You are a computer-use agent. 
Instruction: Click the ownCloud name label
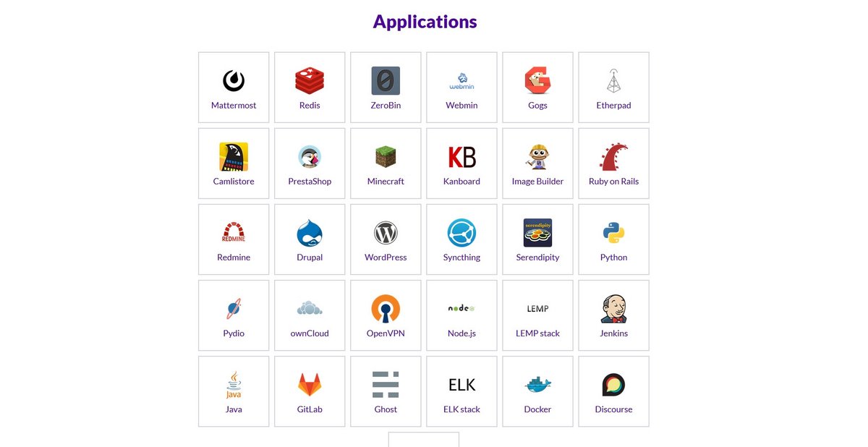point(310,333)
